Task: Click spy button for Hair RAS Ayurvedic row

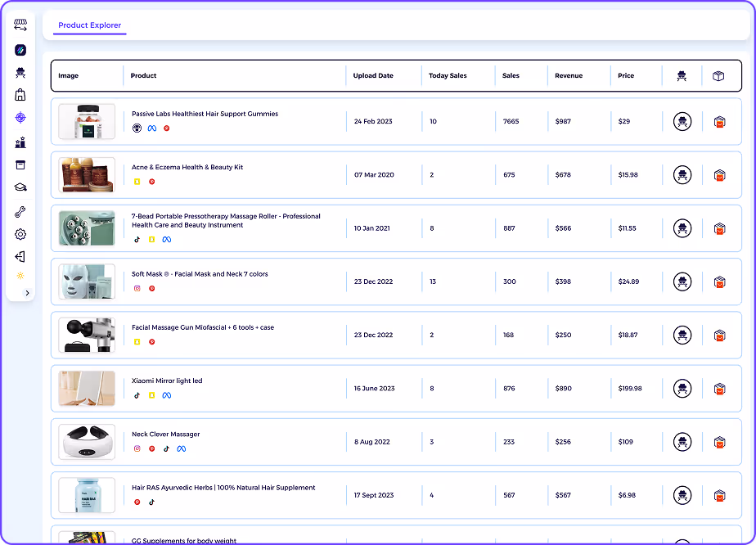Action: pos(682,495)
